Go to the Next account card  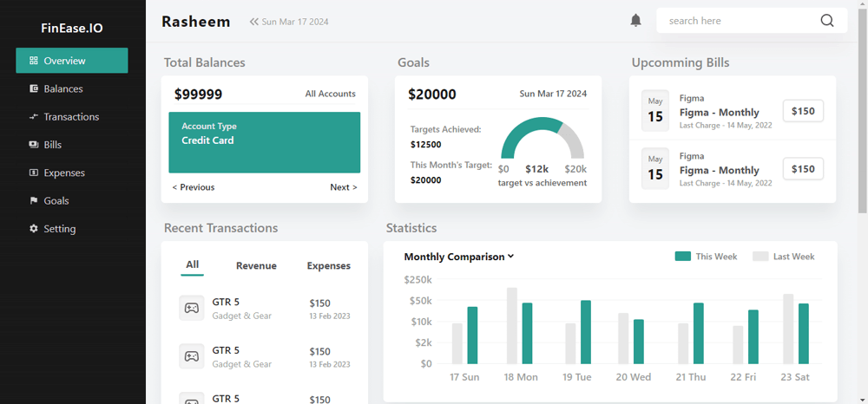pos(343,187)
